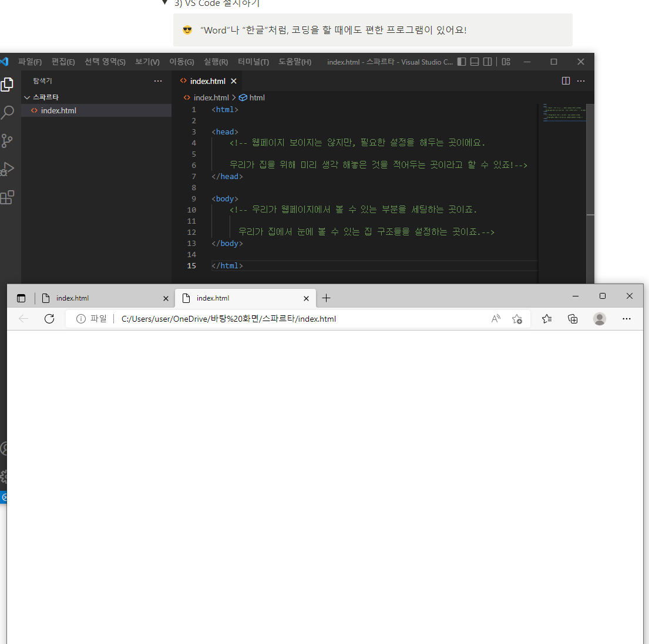Image resolution: width=649 pixels, height=644 pixels.
Task: Collapse the '3) VS Code 설치하기' toggle triangle
Action: [x=164, y=2]
